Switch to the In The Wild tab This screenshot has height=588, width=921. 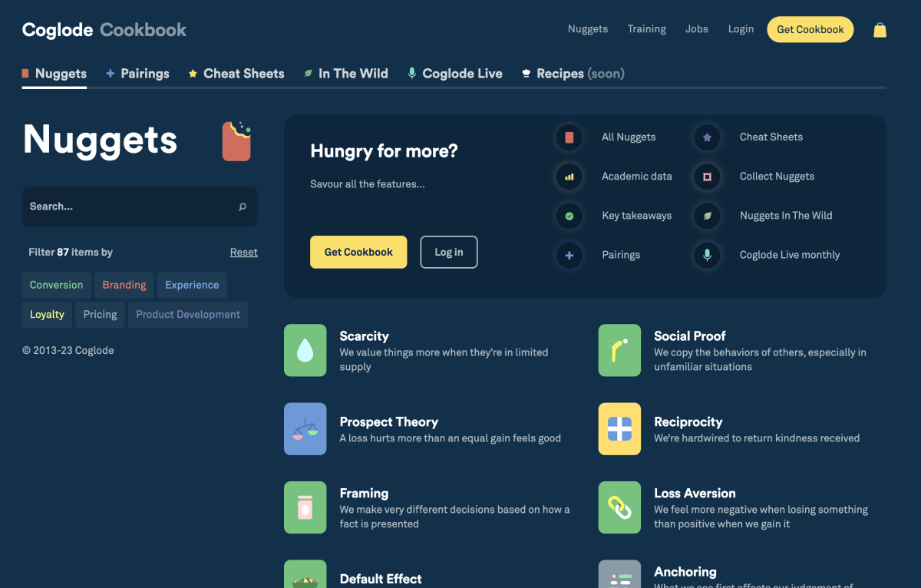click(345, 74)
